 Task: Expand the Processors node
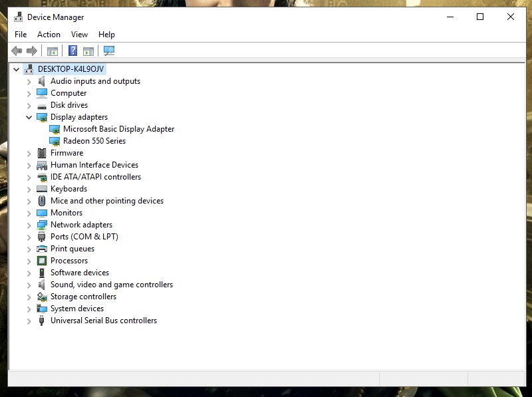click(29, 261)
